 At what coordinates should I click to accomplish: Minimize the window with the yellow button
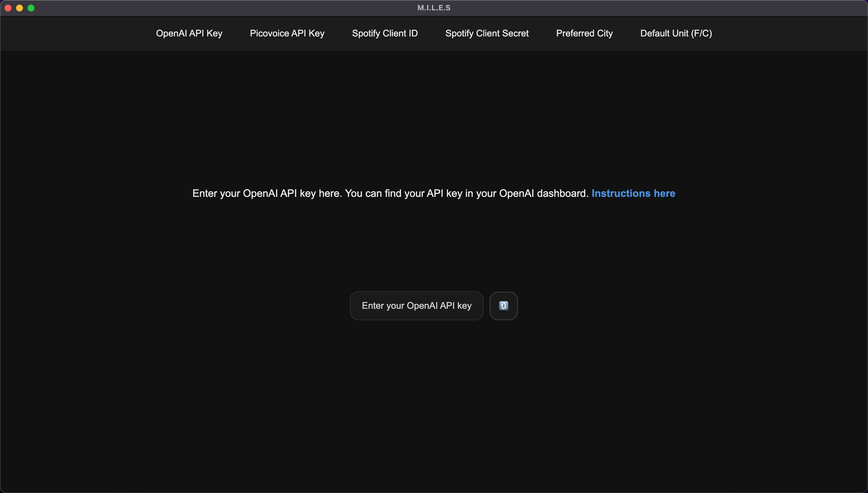click(x=20, y=8)
